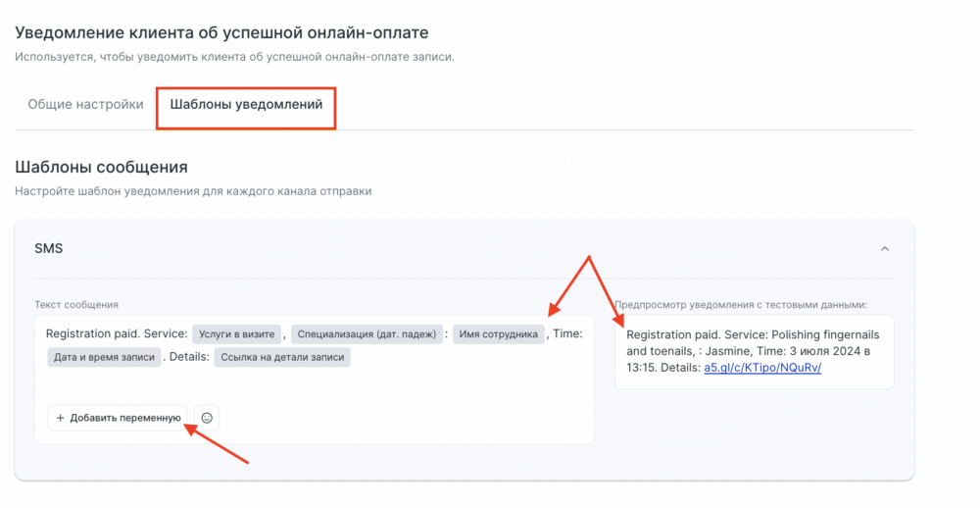Click the Имя сотрудника variable chip
This screenshot has width=980, height=508.
coord(498,334)
